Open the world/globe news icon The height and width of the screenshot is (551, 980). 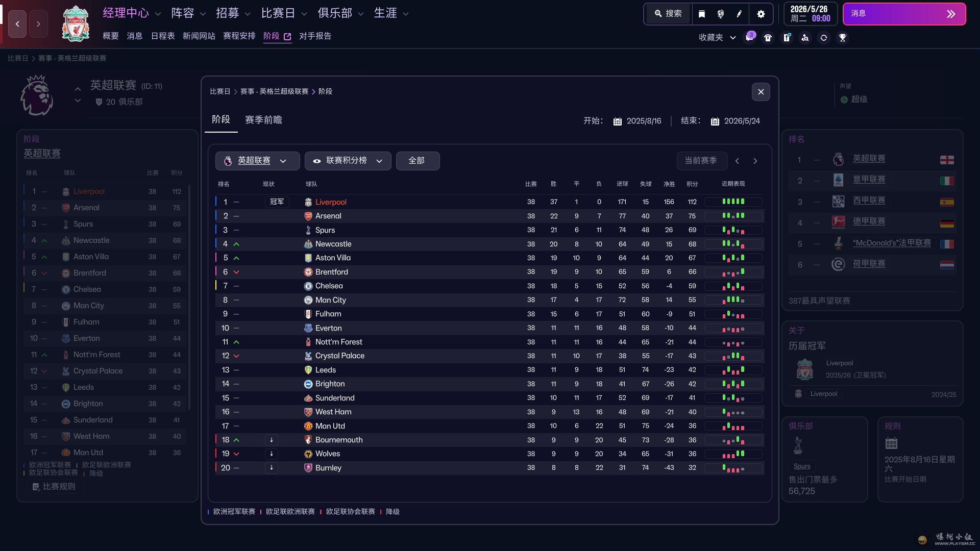[x=720, y=14]
